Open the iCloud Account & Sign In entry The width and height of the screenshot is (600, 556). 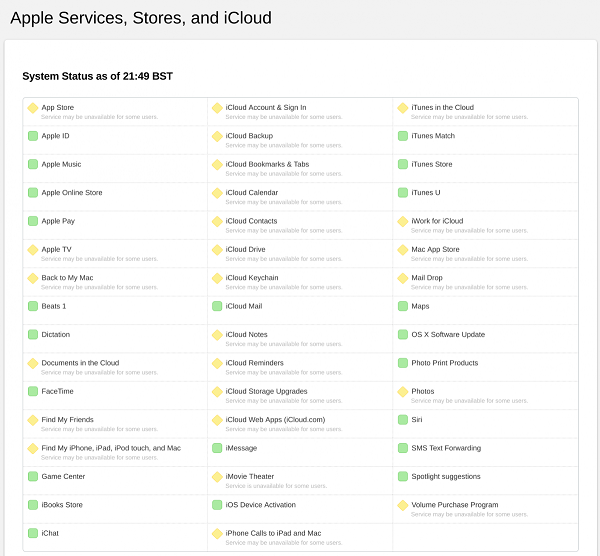pos(266,107)
